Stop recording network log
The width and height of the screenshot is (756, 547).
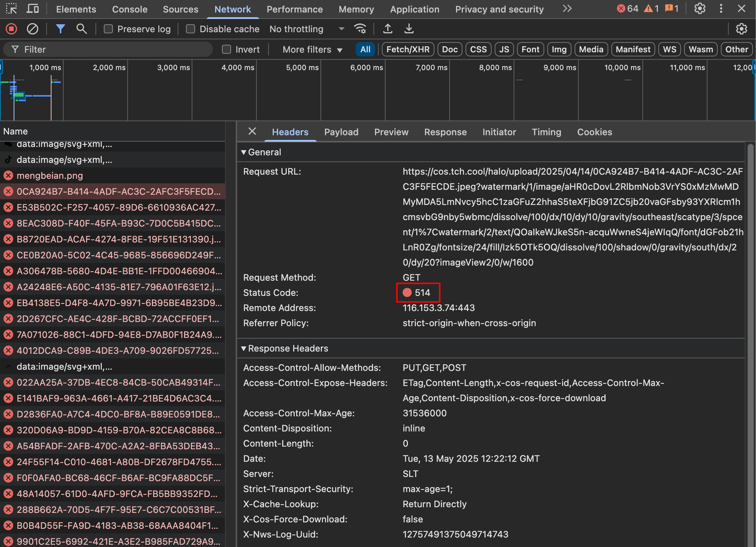click(x=11, y=29)
